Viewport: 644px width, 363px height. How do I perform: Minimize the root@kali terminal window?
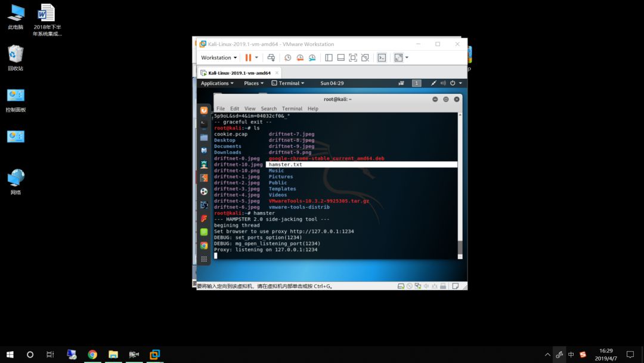click(x=435, y=99)
